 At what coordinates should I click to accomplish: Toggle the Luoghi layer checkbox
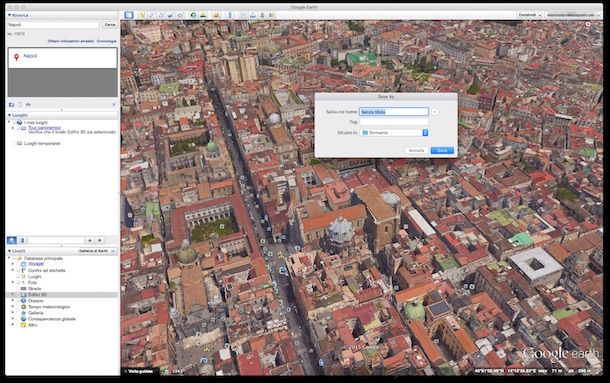[x=18, y=277]
